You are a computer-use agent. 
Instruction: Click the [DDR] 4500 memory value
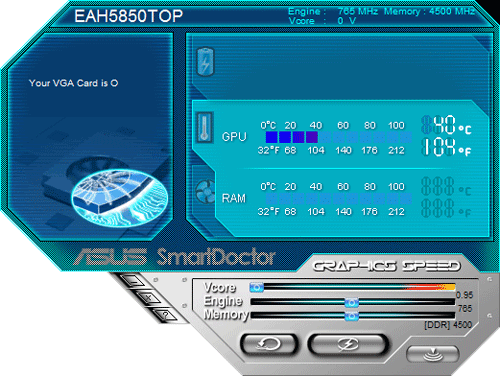pyautogui.click(x=448, y=325)
